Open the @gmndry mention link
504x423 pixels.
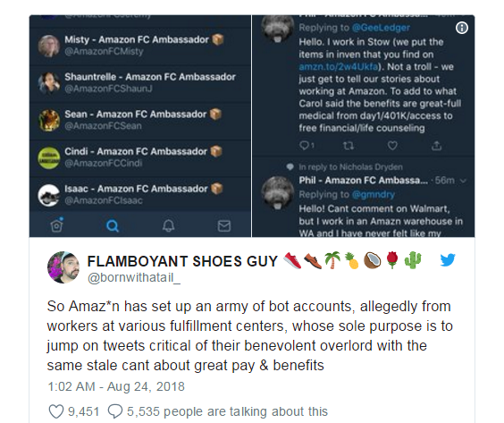click(x=374, y=195)
